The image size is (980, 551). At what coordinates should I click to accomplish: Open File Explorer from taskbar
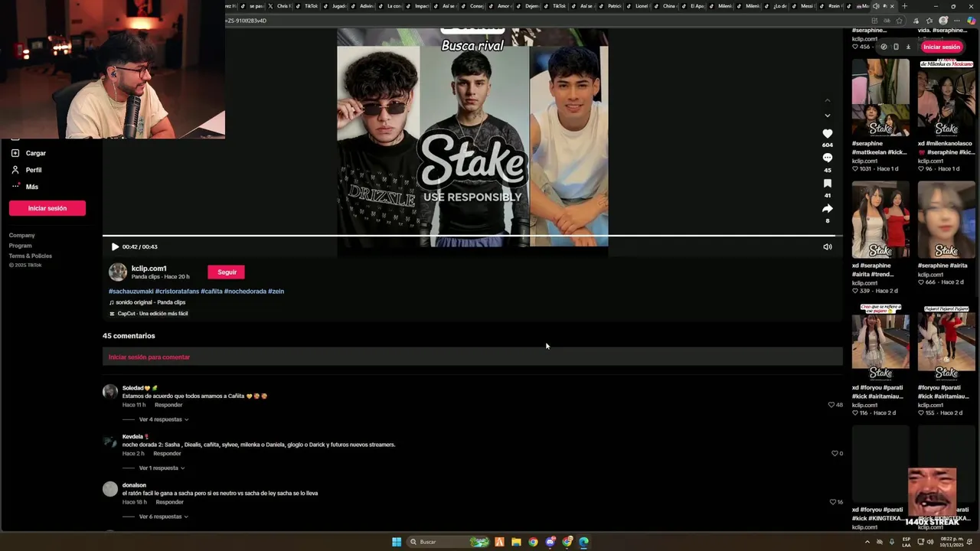point(516,542)
